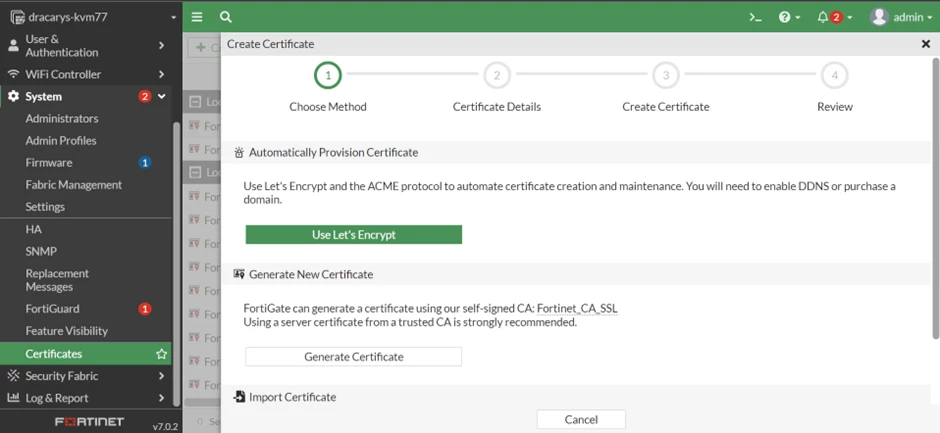940x433 pixels.
Task: Click the Firmware notification badge showing 1
Action: point(144,163)
